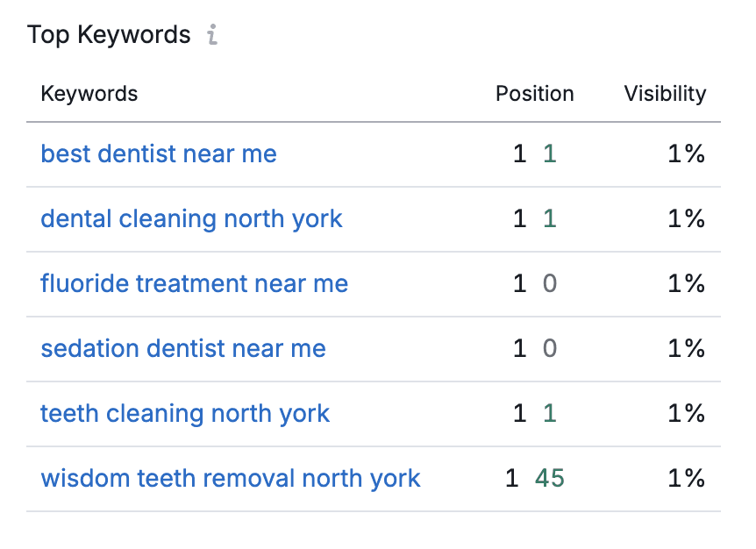Click green position change for best dentist

pyautogui.click(x=550, y=153)
